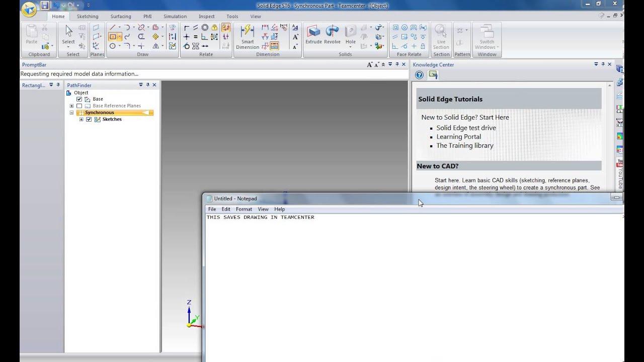This screenshot has width=644, height=362.
Task: Click the Tangent relationship icon
Action: click(187, 46)
